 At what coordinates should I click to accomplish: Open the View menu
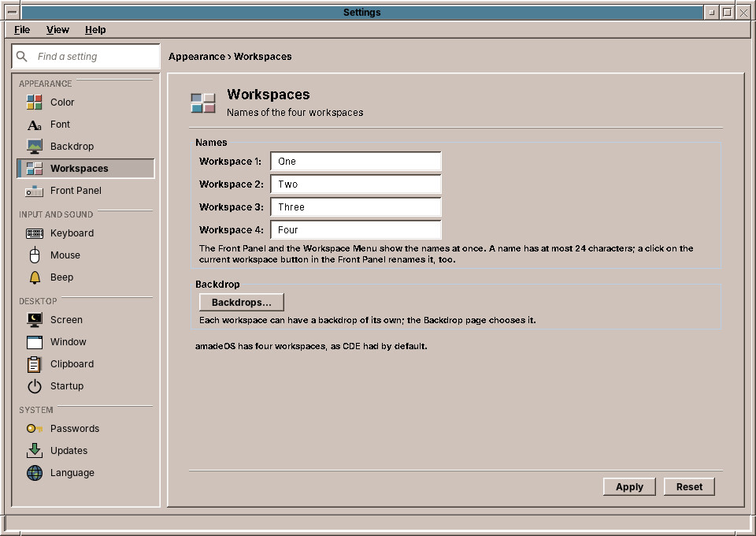click(57, 30)
